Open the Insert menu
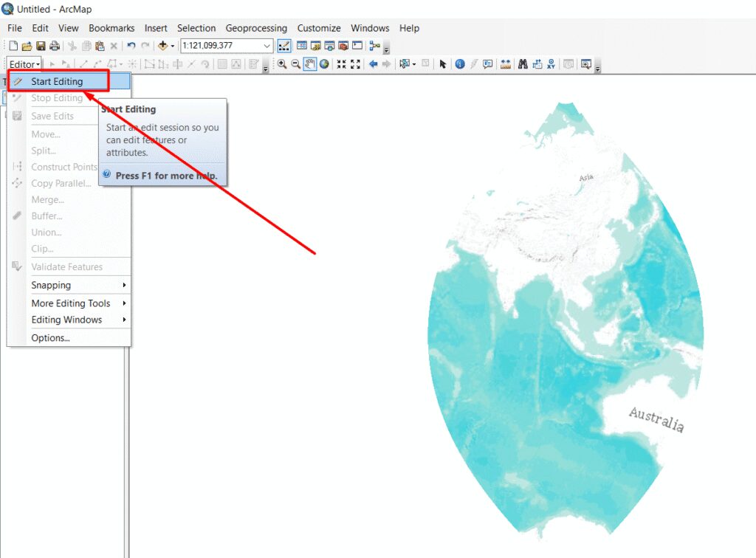 click(156, 28)
